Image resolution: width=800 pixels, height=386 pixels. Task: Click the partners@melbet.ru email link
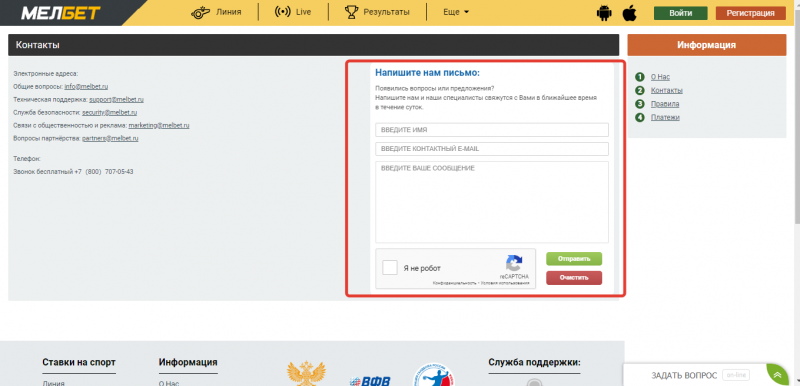tap(110, 138)
